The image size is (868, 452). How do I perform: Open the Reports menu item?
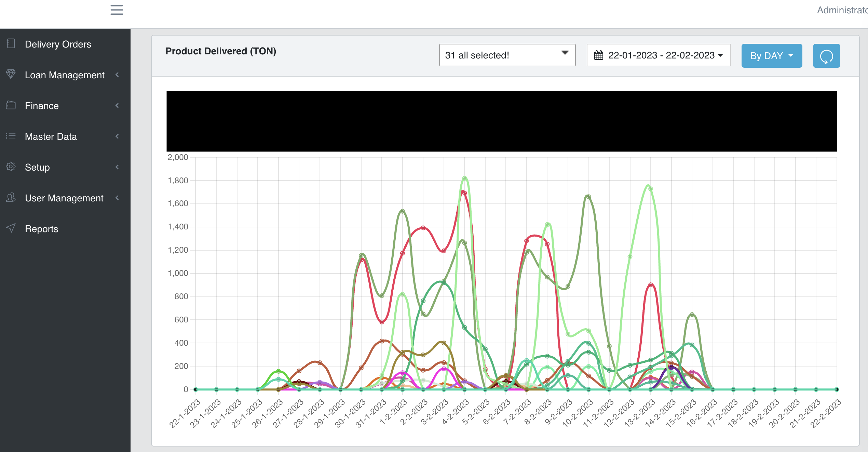click(41, 229)
